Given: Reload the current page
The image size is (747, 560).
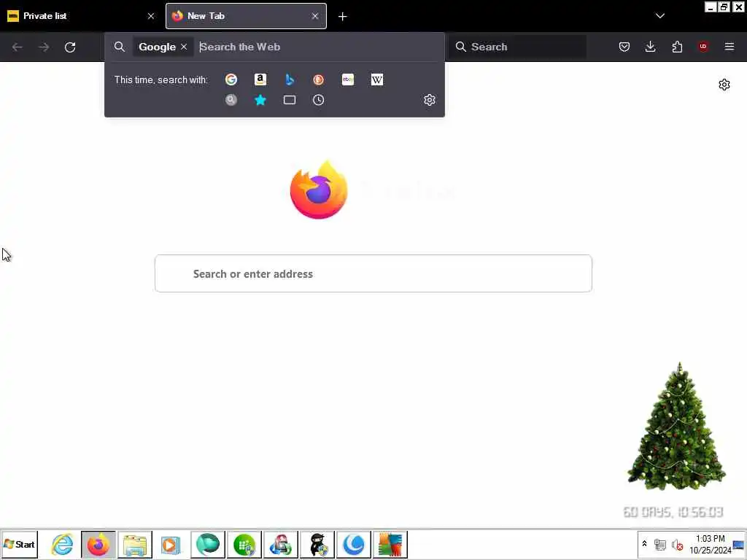Looking at the screenshot, I should point(70,47).
